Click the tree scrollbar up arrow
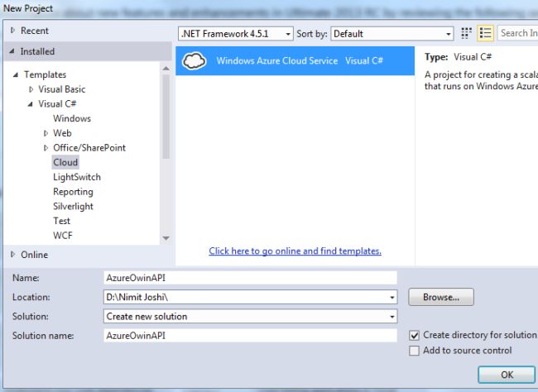Image resolution: width=538 pixels, height=392 pixels. 166,69
